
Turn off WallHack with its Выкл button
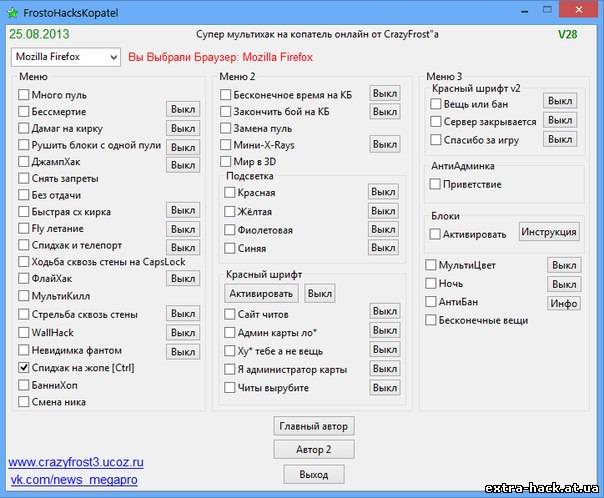click(x=183, y=333)
